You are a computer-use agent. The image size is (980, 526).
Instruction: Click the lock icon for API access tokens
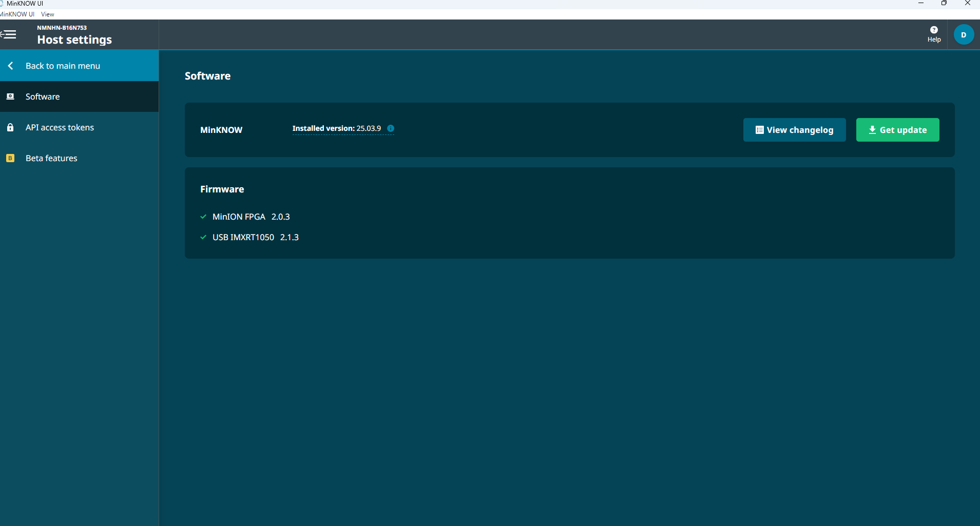[10, 127]
